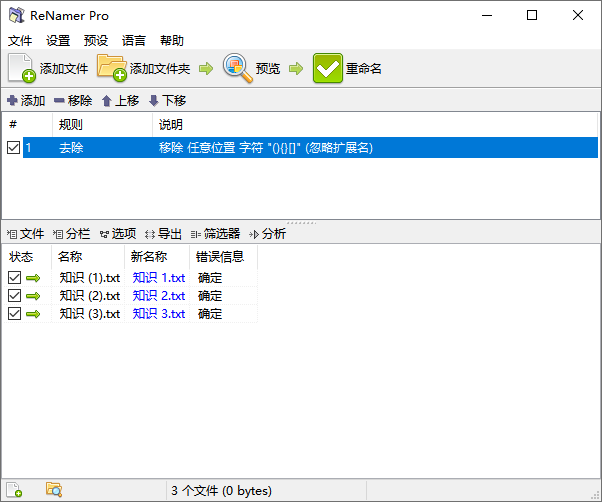Viewport: 602px width, 502px height.
Task: Click the 移除 rule text label
Action: click(80, 101)
